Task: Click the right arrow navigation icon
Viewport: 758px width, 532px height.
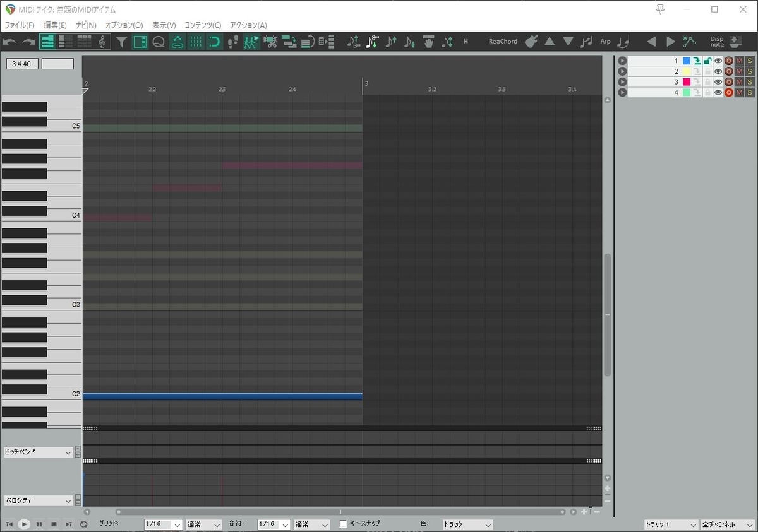Action: pyautogui.click(x=671, y=42)
